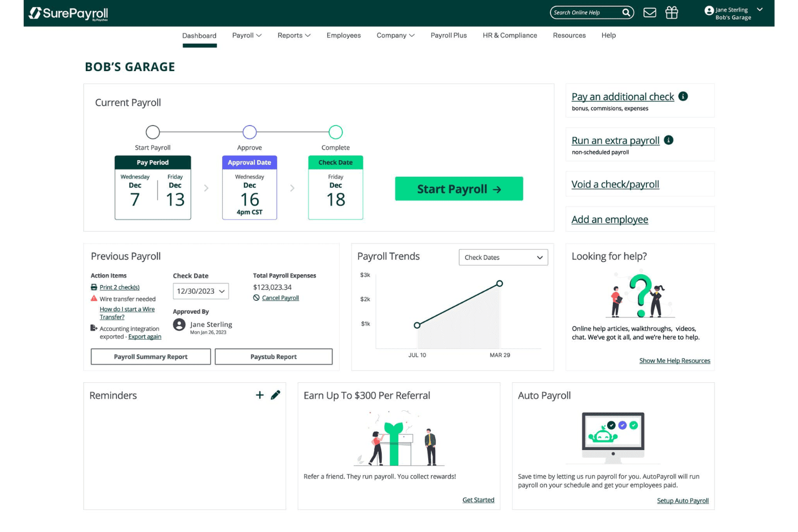Click the search magnifier icon
Screen dimensions: 798x532
(x=626, y=12)
